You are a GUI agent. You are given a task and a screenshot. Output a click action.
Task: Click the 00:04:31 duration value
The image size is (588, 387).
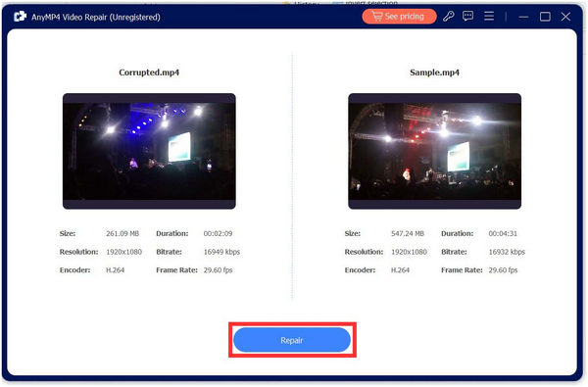503,233
